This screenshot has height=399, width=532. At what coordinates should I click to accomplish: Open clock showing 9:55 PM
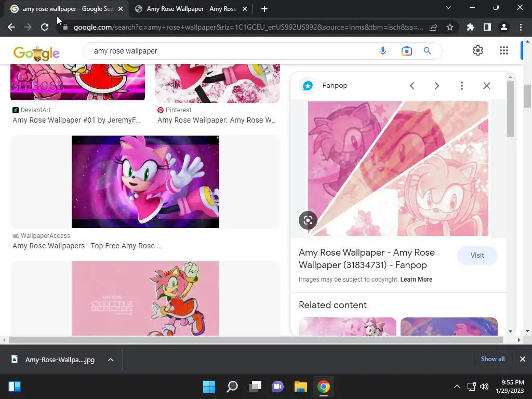click(x=510, y=387)
